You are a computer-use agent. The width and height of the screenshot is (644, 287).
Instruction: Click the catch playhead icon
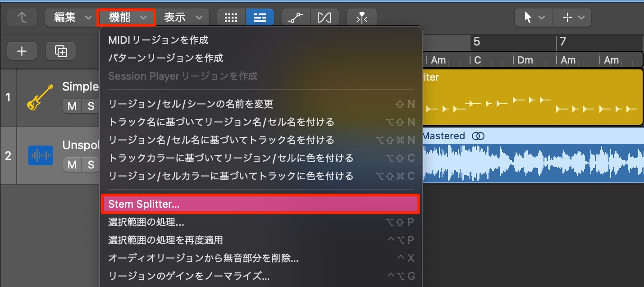tap(361, 18)
